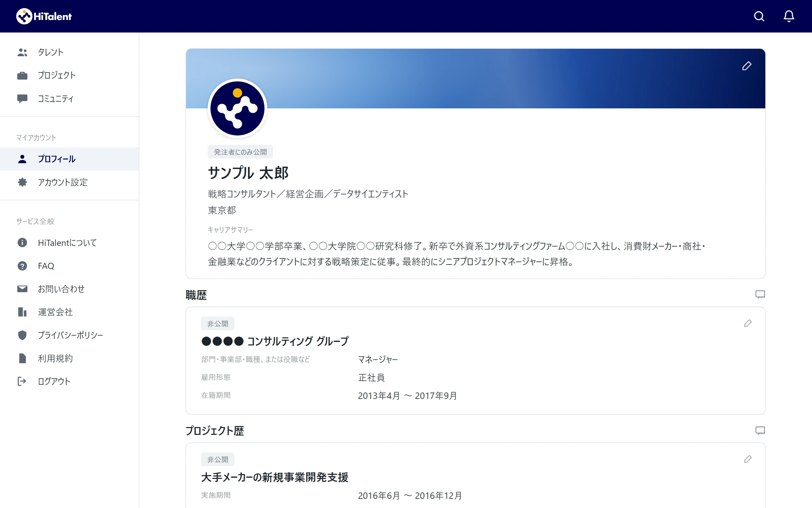Click the job title 戦略コンサルタント／経営企画／データサイエンティスト

308,194
